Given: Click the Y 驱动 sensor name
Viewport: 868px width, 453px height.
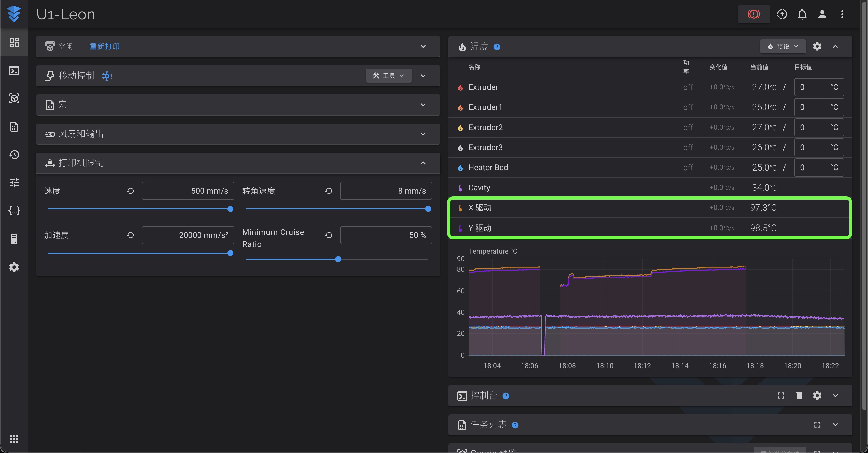Looking at the screenshot, I should [480, 228].
